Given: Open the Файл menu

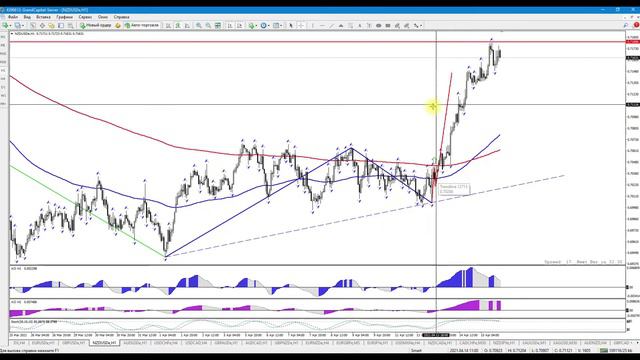Looking at the screenshot, I should 13,17.
